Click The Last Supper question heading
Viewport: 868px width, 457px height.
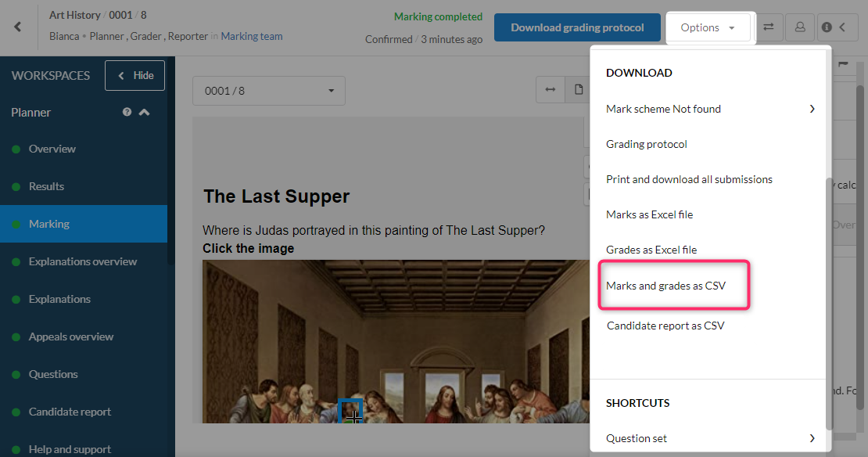pyautogui.click(x=276, y=196)
